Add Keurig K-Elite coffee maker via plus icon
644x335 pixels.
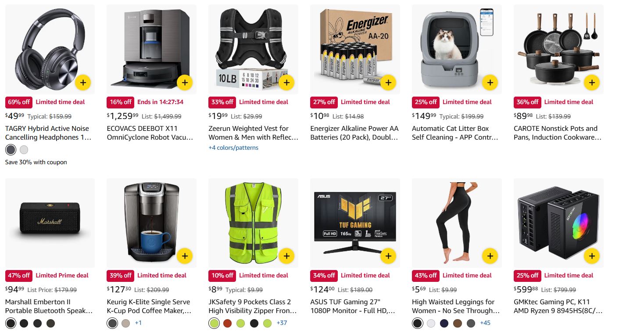point(185,256)
